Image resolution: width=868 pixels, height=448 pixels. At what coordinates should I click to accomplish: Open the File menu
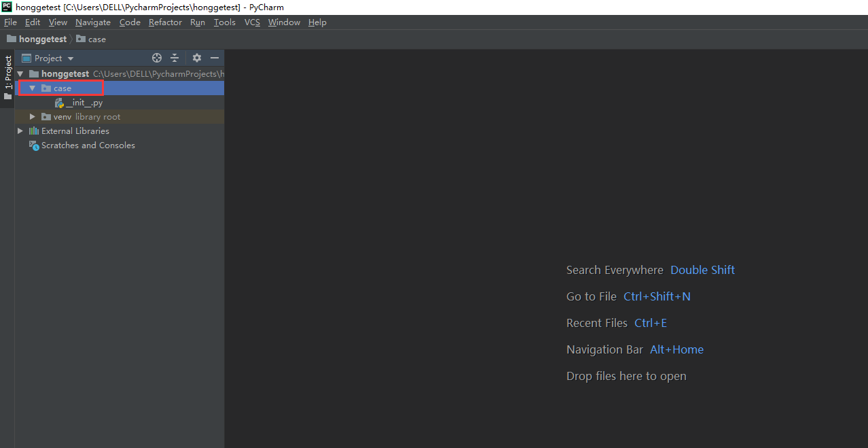[x=10, y=22]
